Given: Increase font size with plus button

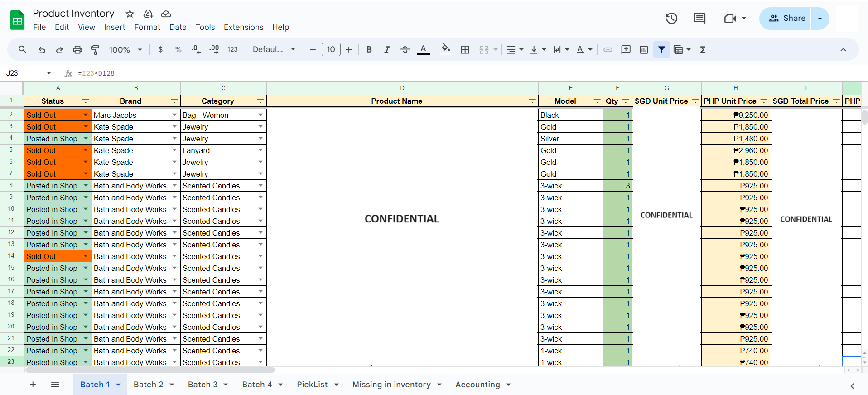Looking at the screenshot, I should pyautogui.click(x=349, y=50).
